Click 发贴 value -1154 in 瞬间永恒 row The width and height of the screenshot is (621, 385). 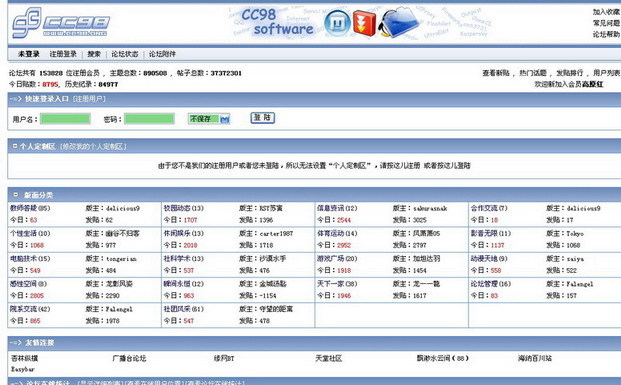[x=268, y=295]
